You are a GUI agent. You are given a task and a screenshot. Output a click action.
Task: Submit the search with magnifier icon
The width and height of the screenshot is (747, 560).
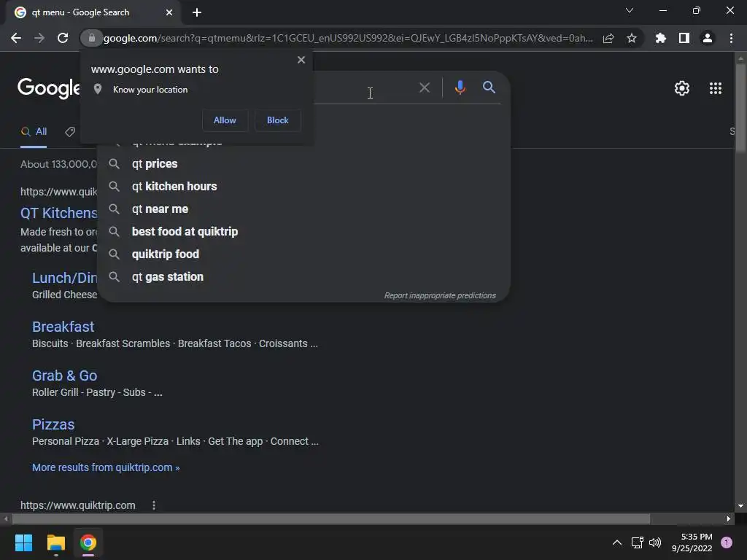pyautogui.click(x=489, y=87)
